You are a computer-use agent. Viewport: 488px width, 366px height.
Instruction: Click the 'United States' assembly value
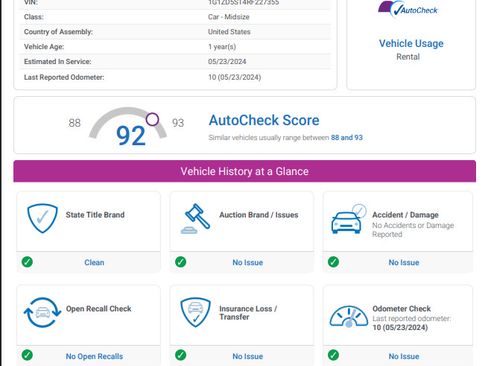click(x=229, y=32)
